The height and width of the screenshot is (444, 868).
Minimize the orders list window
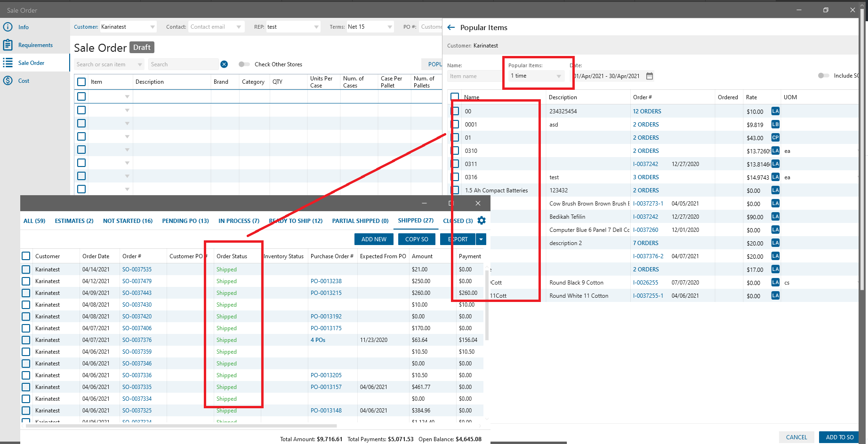pos(424,203)
